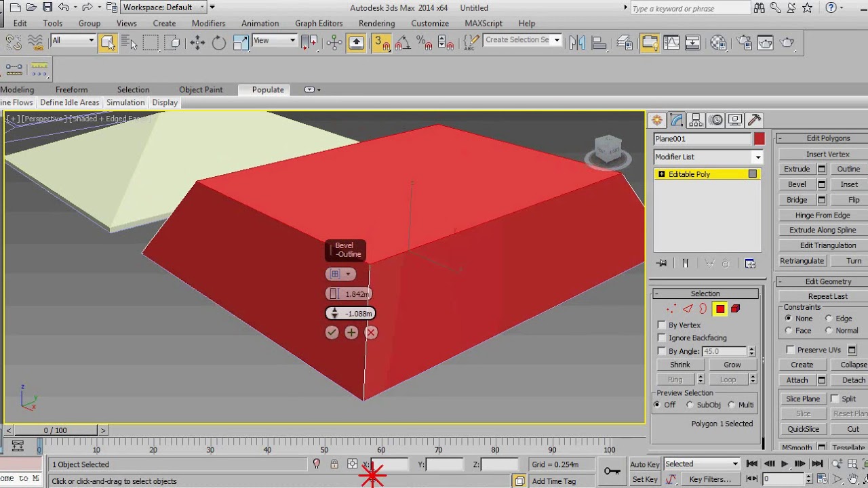Apply and continue with plus caddy button

[351, 333]
